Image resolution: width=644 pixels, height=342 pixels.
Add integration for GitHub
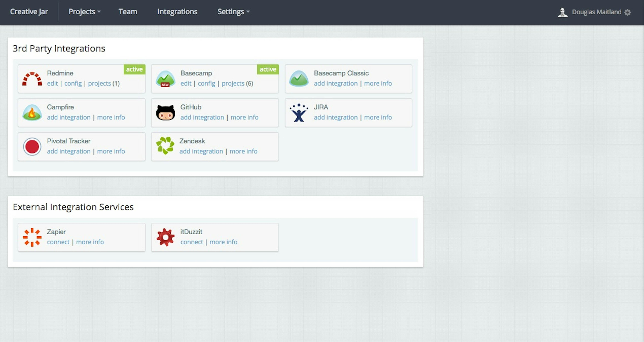tap(202, 117)
